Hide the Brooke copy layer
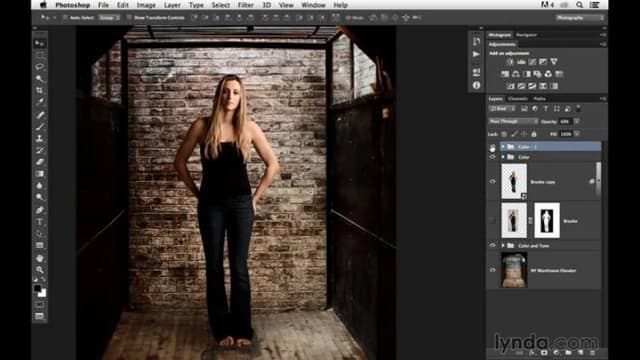This screenshot has width=640, height=360. 493,182
